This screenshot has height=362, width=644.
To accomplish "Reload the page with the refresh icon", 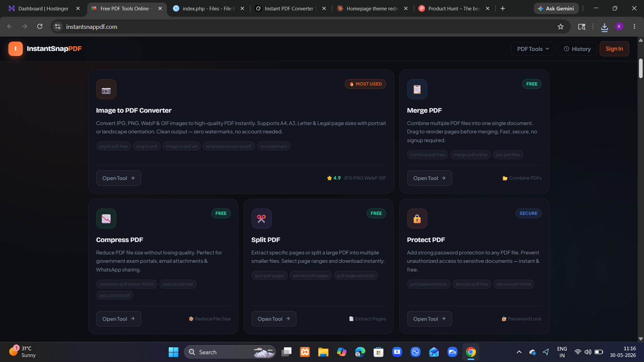I will 40,26.
